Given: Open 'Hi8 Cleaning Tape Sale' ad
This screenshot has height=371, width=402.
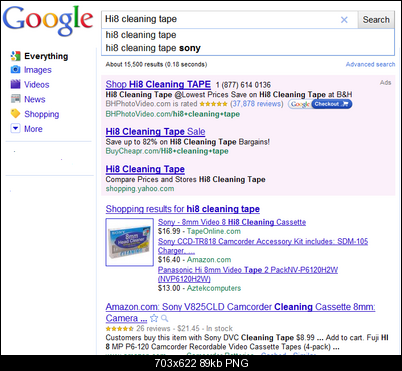Looking at the screenshot, I should coord(155,132).
